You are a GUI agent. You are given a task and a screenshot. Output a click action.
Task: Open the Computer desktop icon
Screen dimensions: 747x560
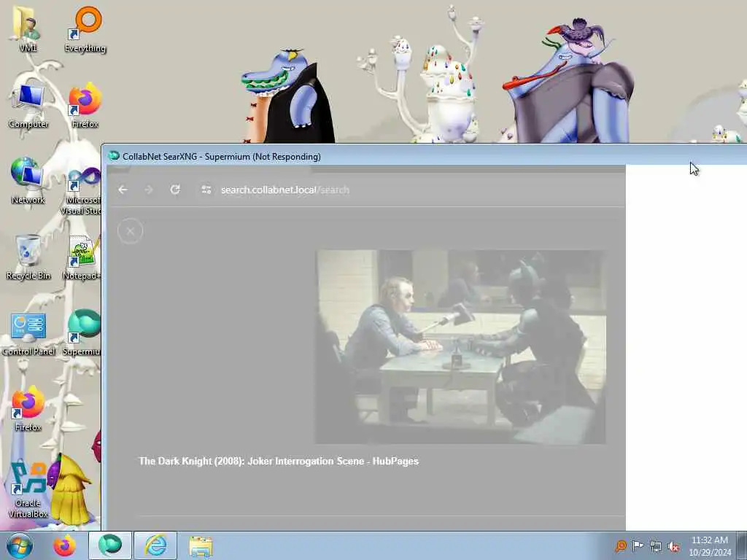click(x=28, y=106)
